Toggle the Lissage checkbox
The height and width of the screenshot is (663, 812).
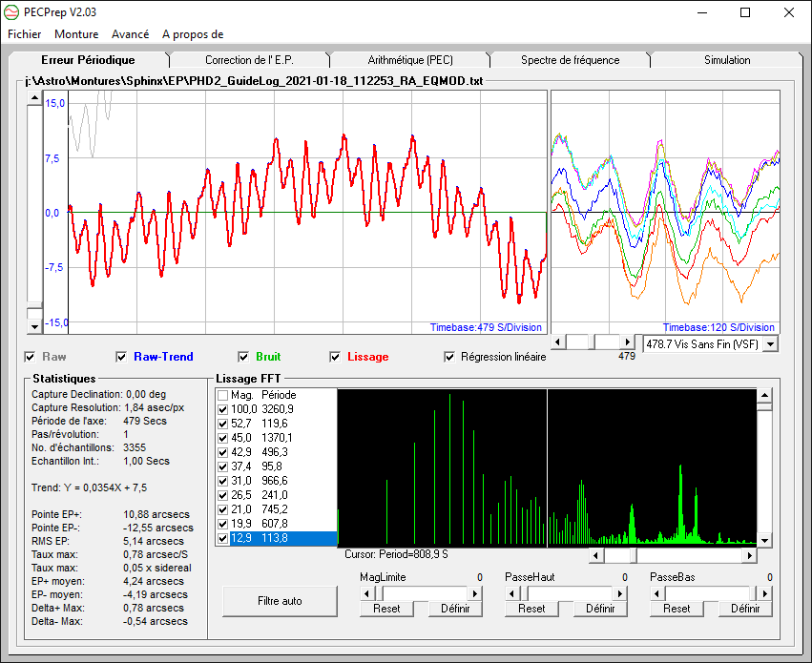335,357
